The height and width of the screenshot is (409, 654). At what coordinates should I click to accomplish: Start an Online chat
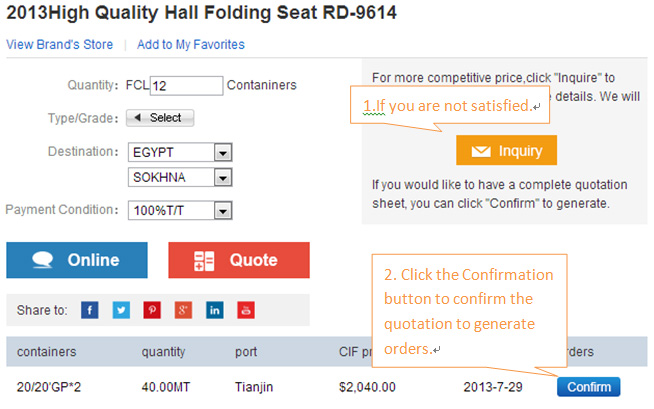pos(77,260)
